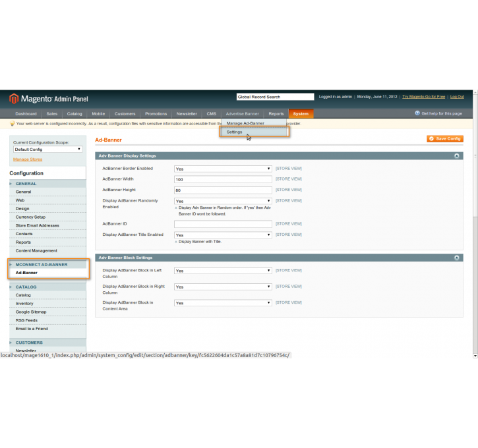Open AdBanner Border Enabled dropdown
Image resolution: width=478 pixels, height=448 pixels.
coord(223,169)
